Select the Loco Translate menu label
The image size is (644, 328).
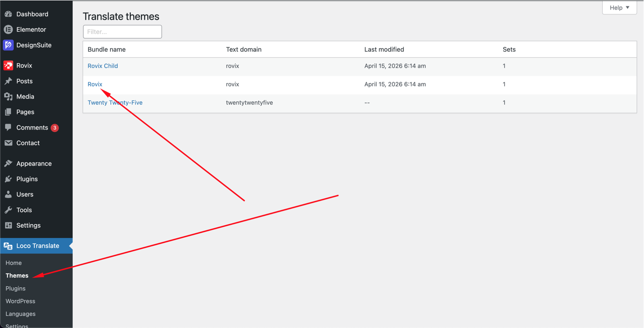pyautogui.click(x=38, y=246)
